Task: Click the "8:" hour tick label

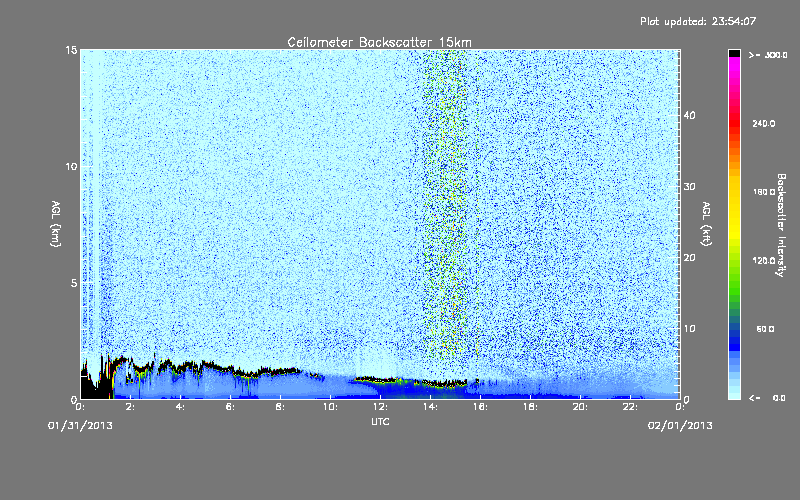Action: tap(281, 407)
